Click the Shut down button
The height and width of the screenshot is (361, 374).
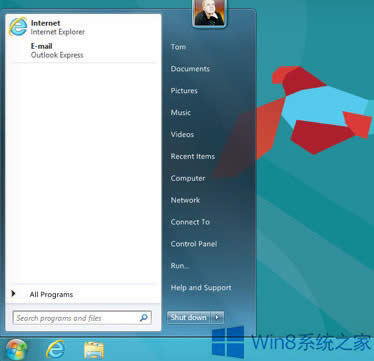click(189, 317)
